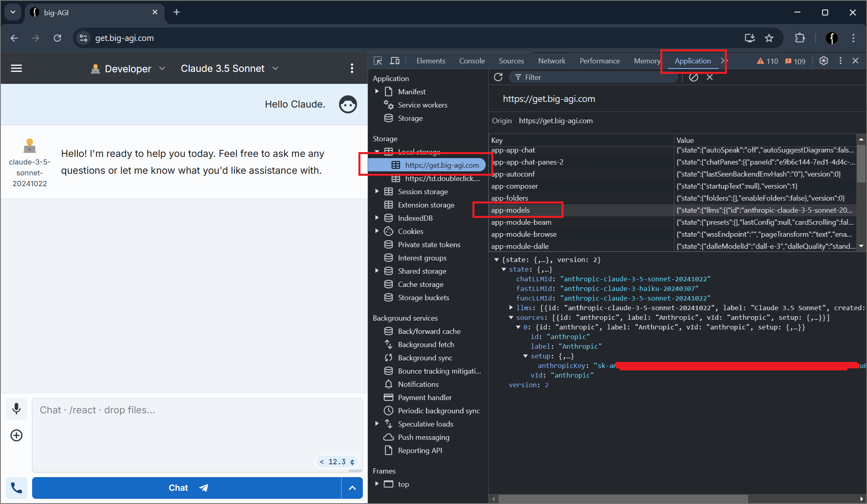Viewport: 867px width, 504px height.
Task: Switch to the Network tab
Action: tap(552, 61)
